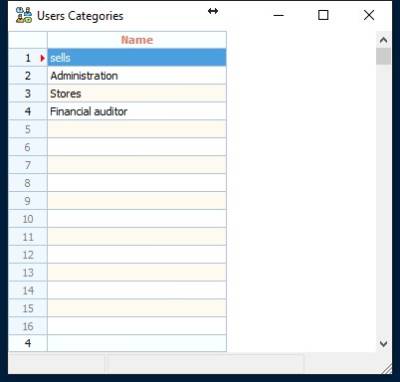Click the empty name cell in row 5

[x=137, y=129]
